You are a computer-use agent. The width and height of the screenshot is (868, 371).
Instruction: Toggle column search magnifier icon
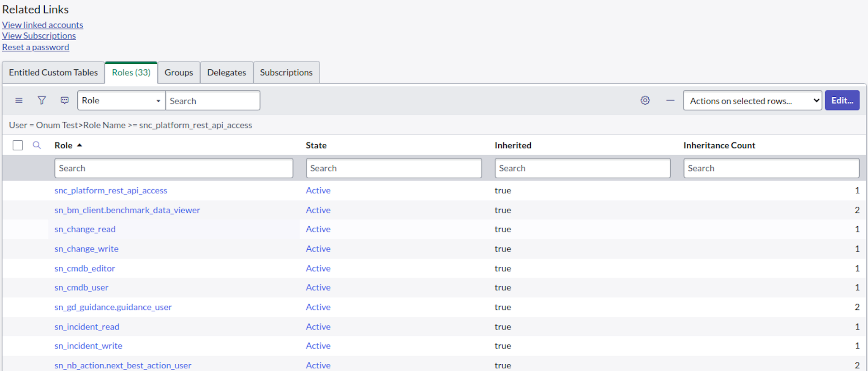(x=37, y=145)
